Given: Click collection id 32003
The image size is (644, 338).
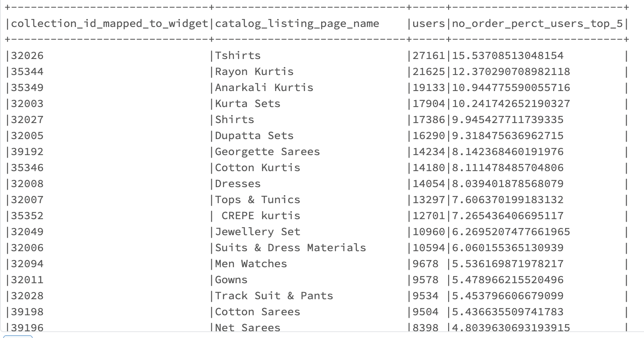Looking at the screenshot, I should pos(27,104).
